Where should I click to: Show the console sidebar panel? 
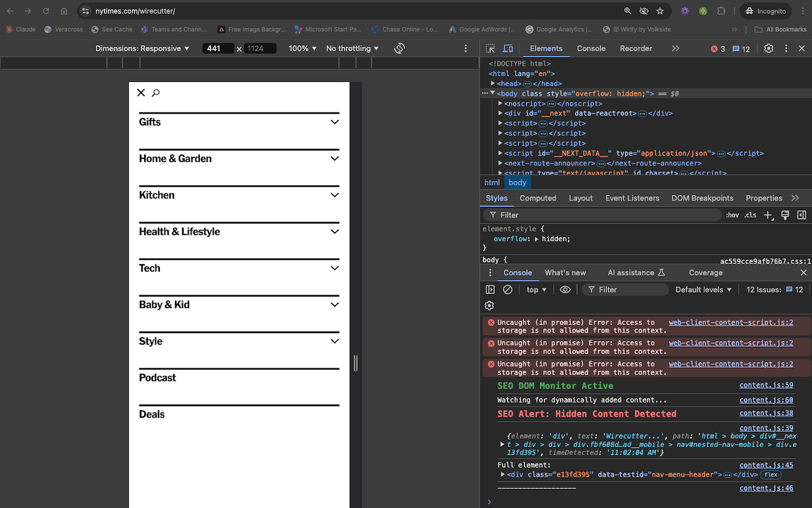(490, 290)
